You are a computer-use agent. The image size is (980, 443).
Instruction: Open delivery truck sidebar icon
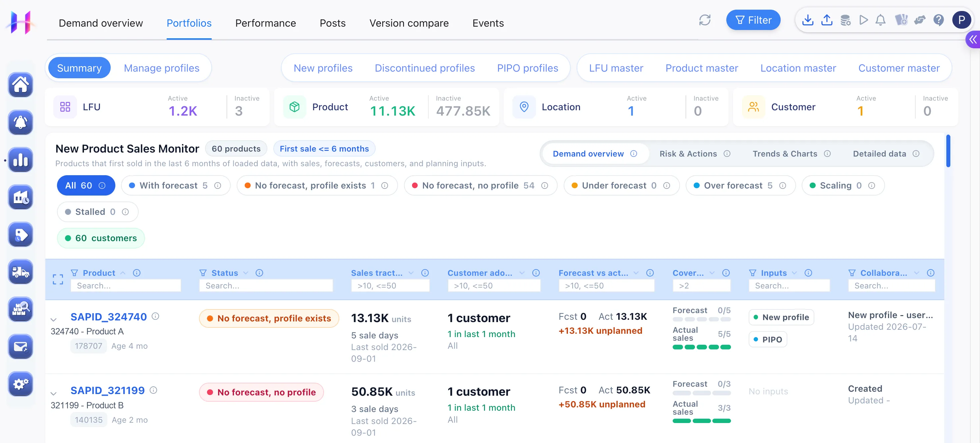[21, 271]
